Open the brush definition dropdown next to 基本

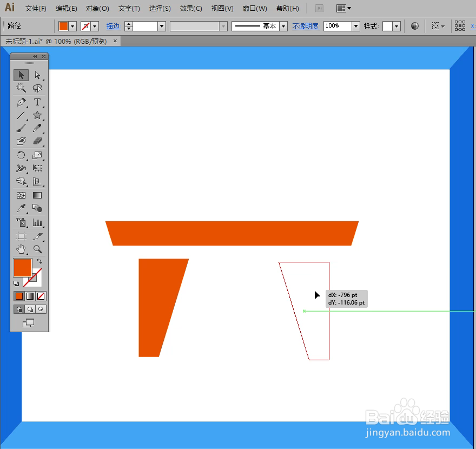click(x=283, y=27)
